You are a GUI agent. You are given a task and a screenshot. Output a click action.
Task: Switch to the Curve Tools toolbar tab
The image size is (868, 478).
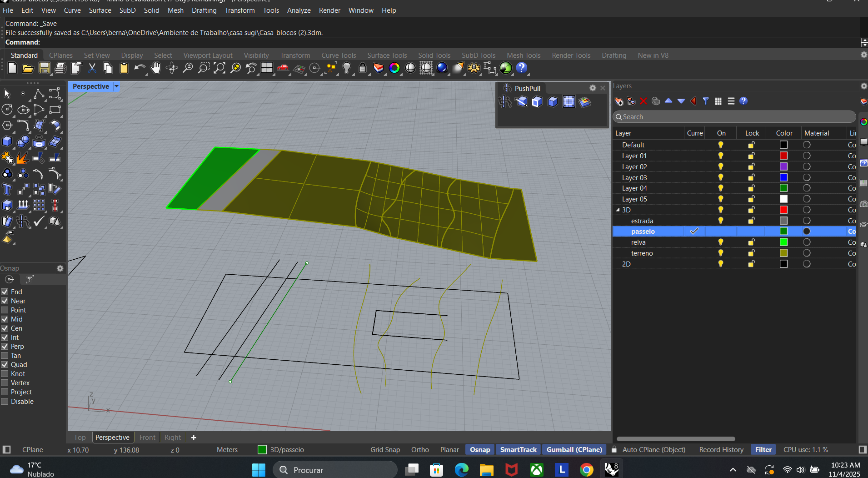pos(339,55)
